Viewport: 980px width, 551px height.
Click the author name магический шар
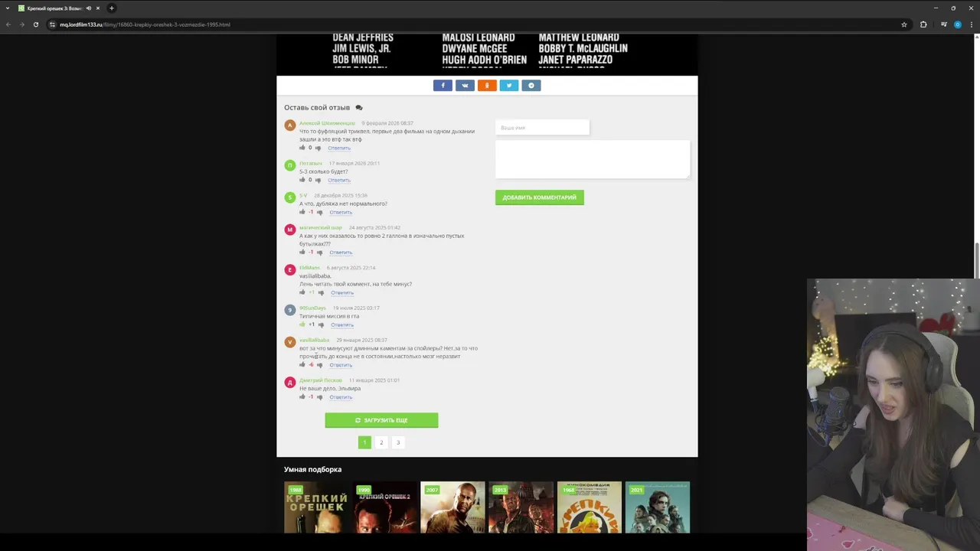pos(321,227)
